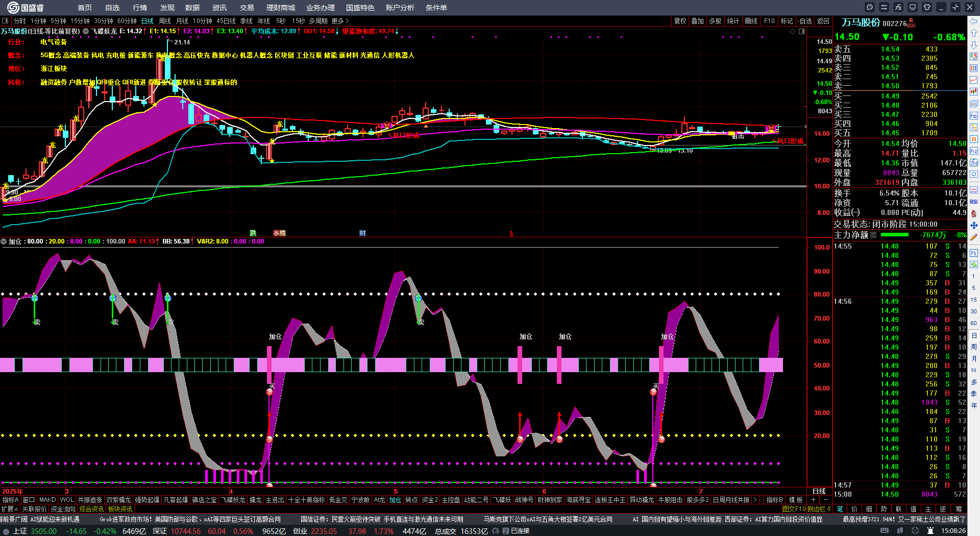Expand the 更多 periods dropdown

340,21
